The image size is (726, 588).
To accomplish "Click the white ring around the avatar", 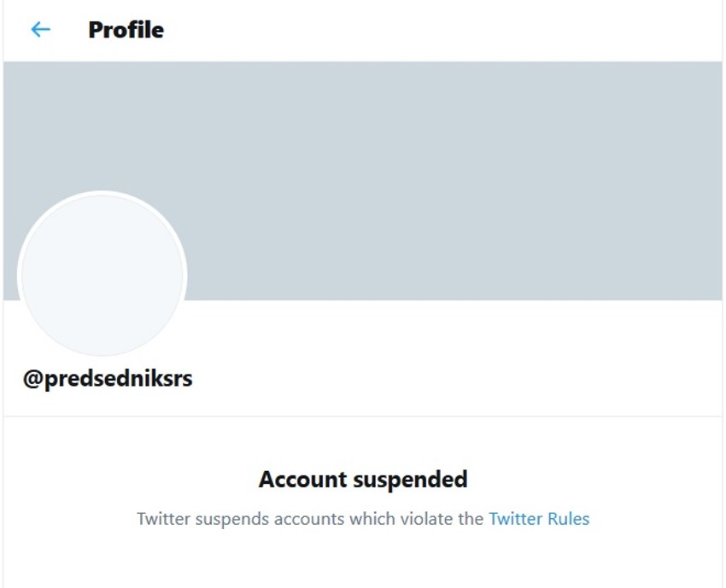I will (x=102, y=193).
